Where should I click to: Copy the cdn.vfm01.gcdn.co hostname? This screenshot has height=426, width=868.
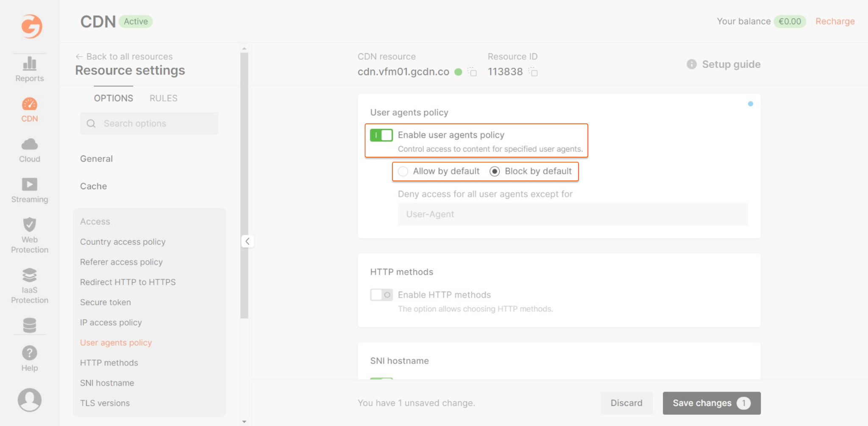pos(472,72)
